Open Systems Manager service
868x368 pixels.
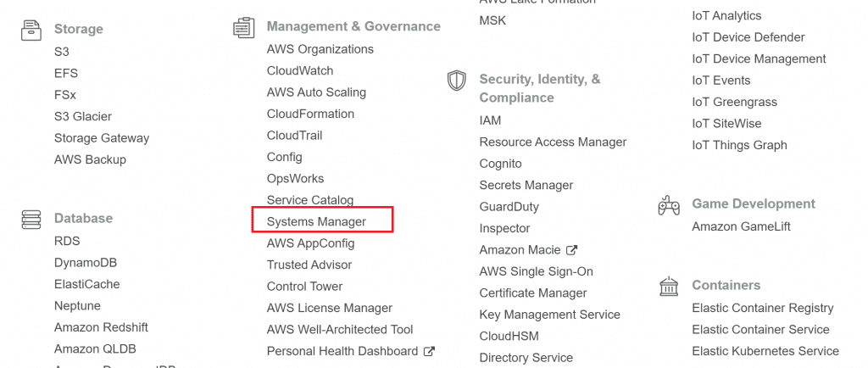(x=316, y=221)
